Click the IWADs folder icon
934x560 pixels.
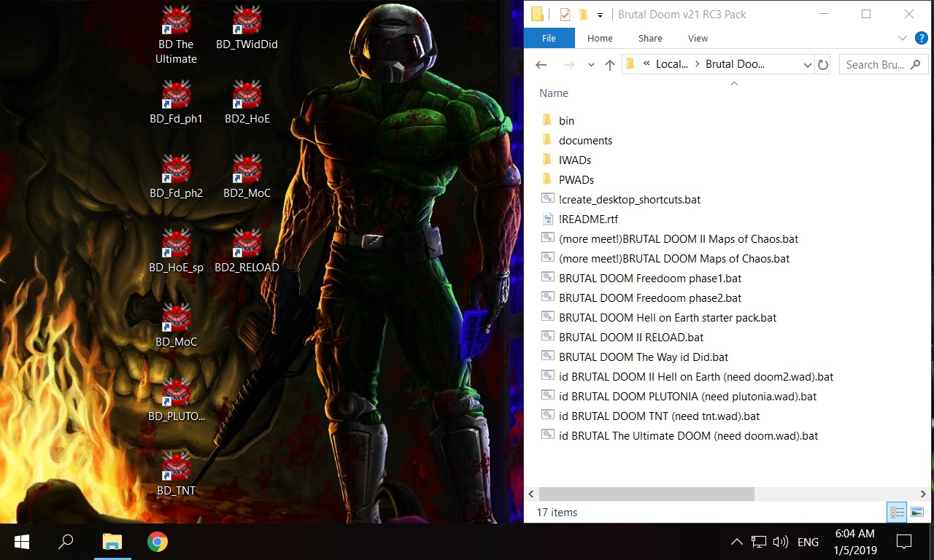coord(547,160)
